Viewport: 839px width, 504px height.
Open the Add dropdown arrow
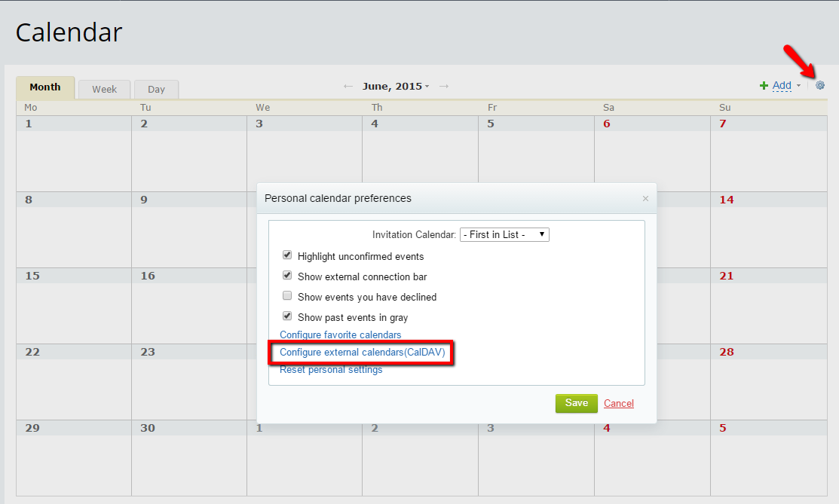[x=798, y=86]
